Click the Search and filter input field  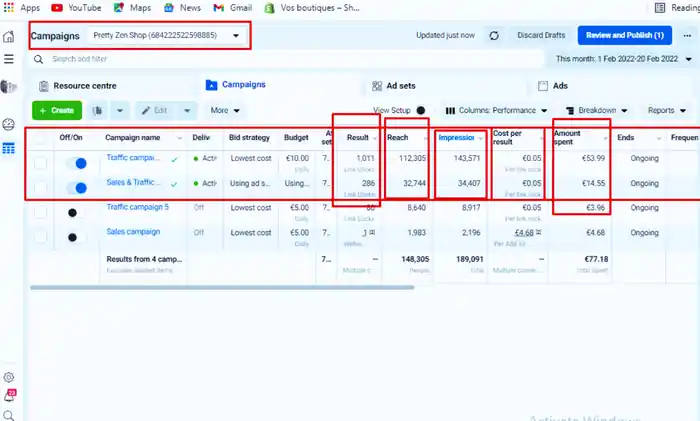click(x=286, y=59)
